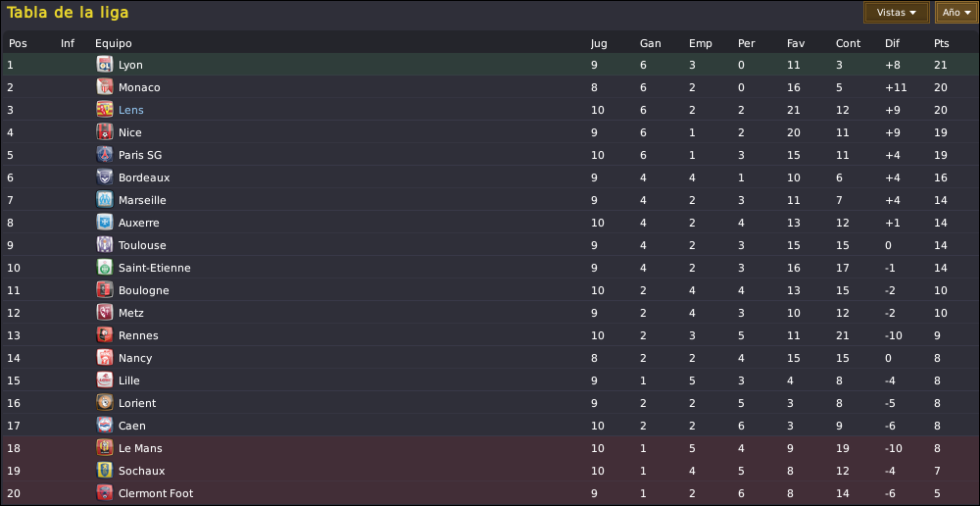Click the Le Mans team name
The height and width of the screenshot is (506, 980).
click(x=140, y=448)
